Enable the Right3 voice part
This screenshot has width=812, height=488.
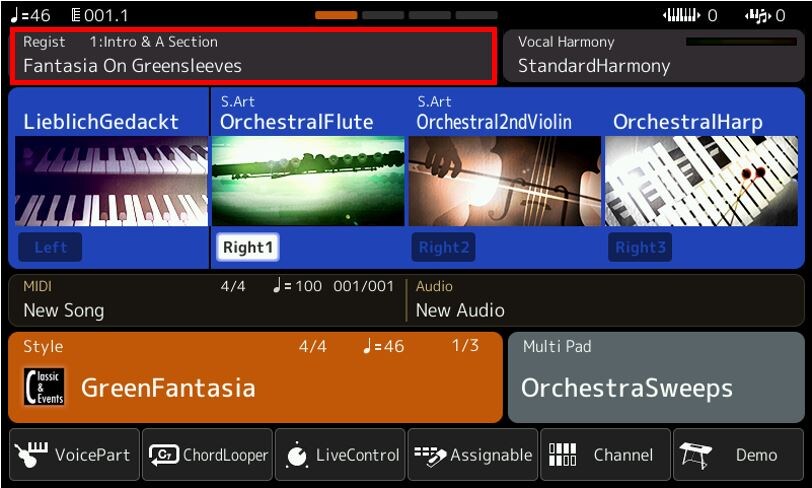(x=641, y=247)
